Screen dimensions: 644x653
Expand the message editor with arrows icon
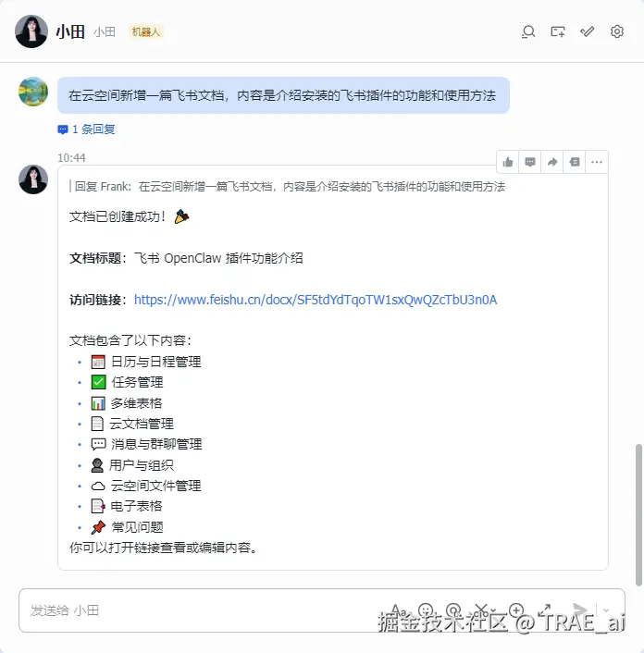coord(544,610)
